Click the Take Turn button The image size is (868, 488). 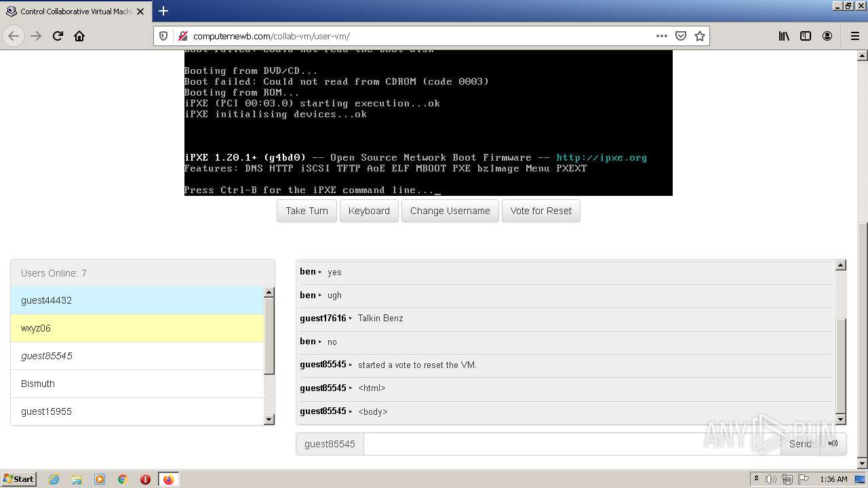coord(307,211)
